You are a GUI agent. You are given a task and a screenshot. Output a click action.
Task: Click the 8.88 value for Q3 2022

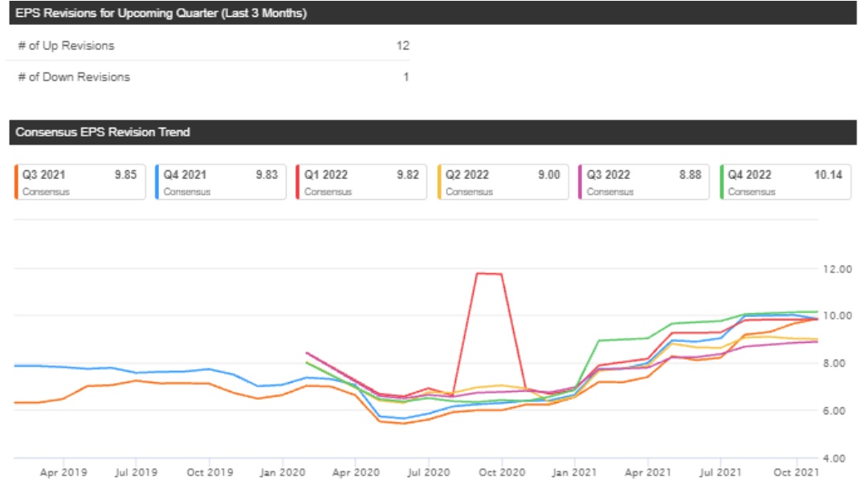pos(691,175)
